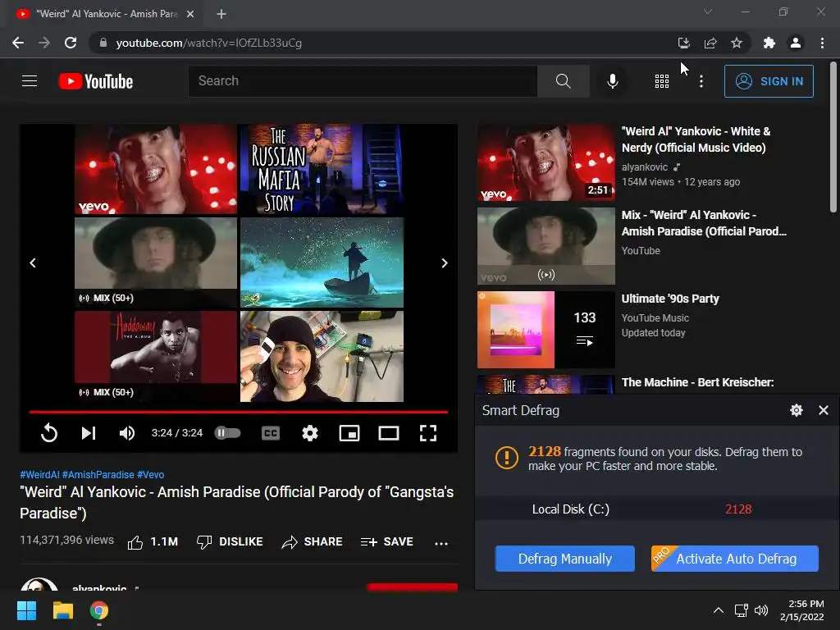Viewport: 840px width, 630px height.
Task: Click Activate Auto Defrag button
Action: click(734, 559)
